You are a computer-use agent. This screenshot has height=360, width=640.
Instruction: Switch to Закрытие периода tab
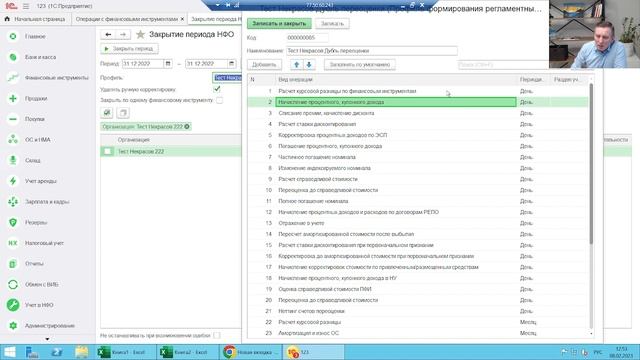coord(216,19)
